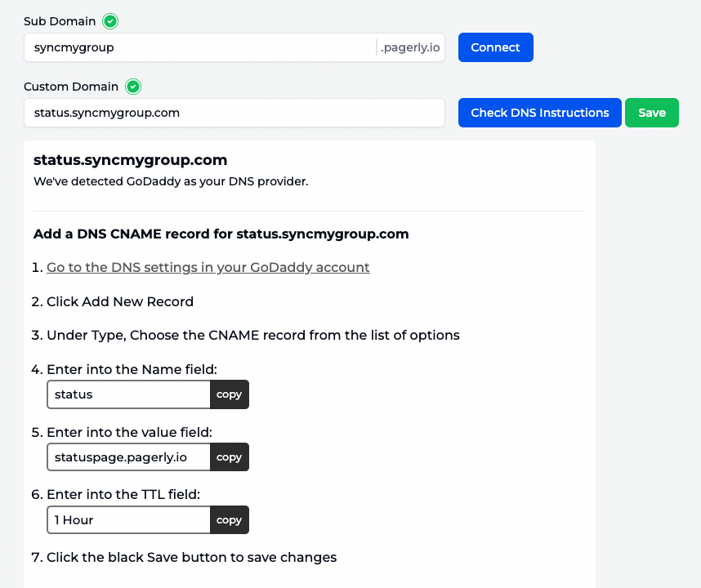Select the statuspage.pagerly.io value box

(x=129, y=457)
